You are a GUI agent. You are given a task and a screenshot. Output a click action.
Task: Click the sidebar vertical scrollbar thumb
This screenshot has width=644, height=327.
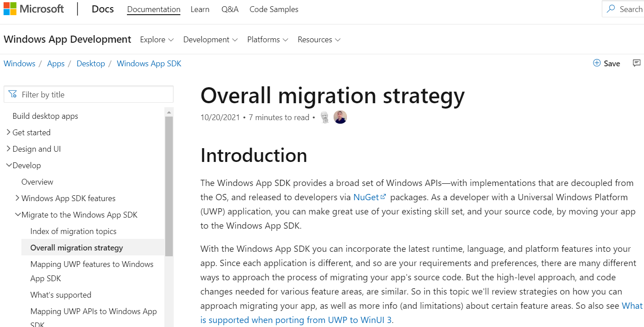pos(169,187)
